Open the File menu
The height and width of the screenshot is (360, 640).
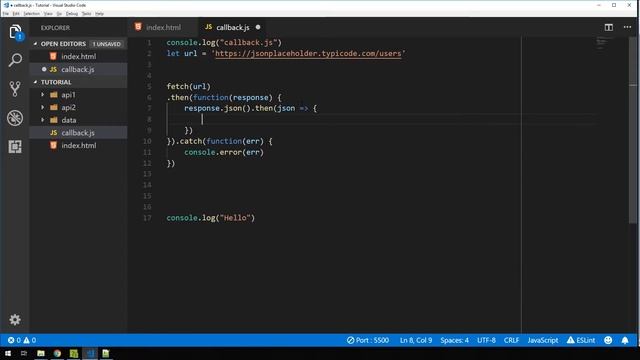6,13
